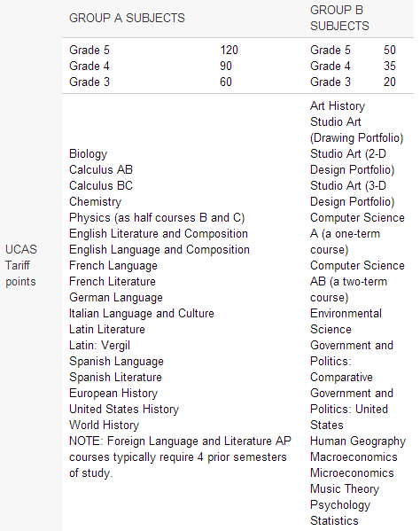Select Statistics at bottom of list
The image size is (420, 531).
(334, 521)
